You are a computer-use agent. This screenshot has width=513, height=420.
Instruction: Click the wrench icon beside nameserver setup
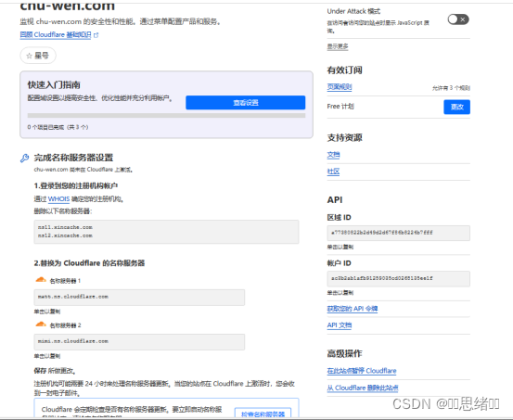pyautogui.click(x=24, y=159)
